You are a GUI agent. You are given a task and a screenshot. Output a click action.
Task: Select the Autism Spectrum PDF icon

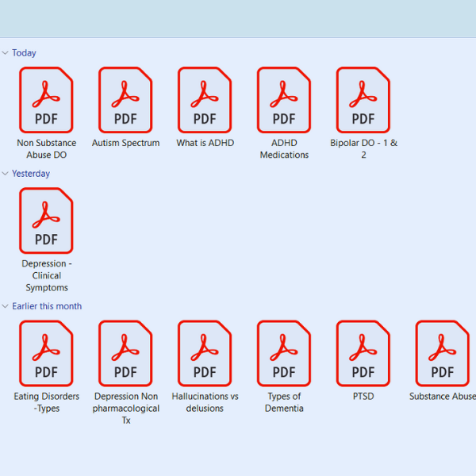(125, 100)
